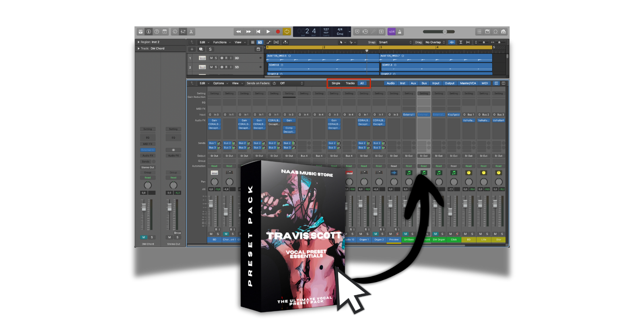Open the Snap Smart dropdown
644x322 pixels.
point(395,42)
